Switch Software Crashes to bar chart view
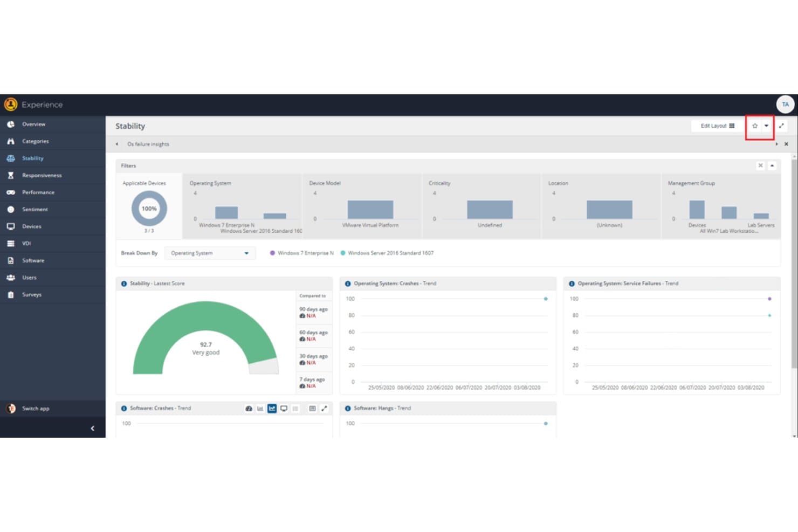Screen dimensions: 798x532 click(260, 409)
